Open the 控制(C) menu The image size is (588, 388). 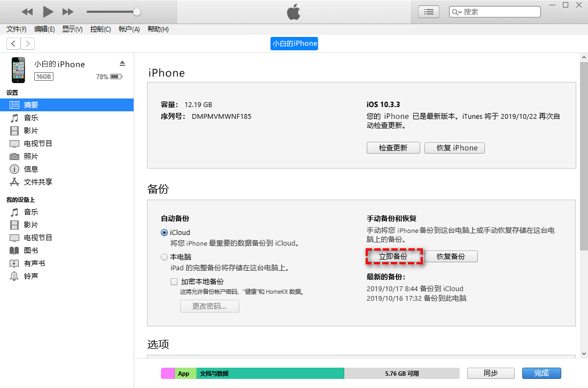pos(100,29)
